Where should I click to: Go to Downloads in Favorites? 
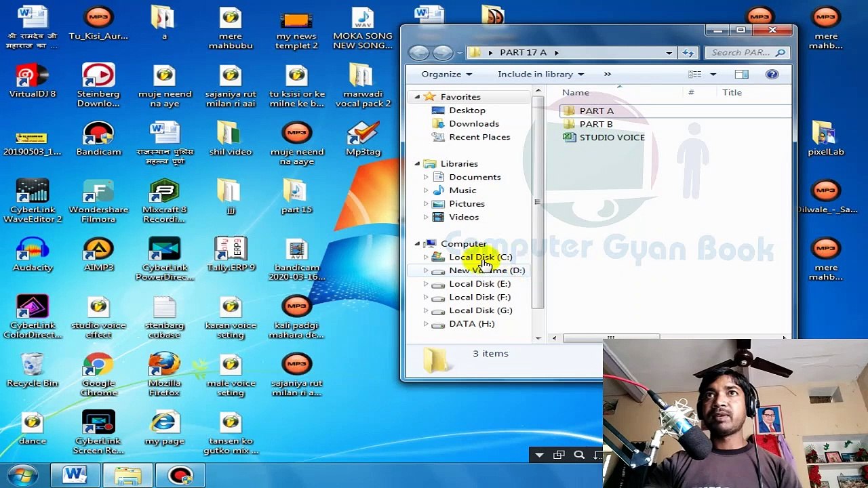pos(473,123)
